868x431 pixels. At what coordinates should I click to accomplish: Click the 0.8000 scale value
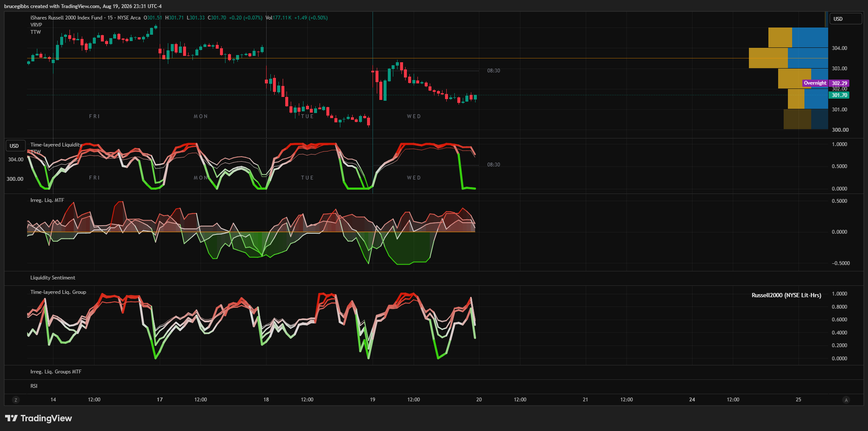tap(840, 307)
